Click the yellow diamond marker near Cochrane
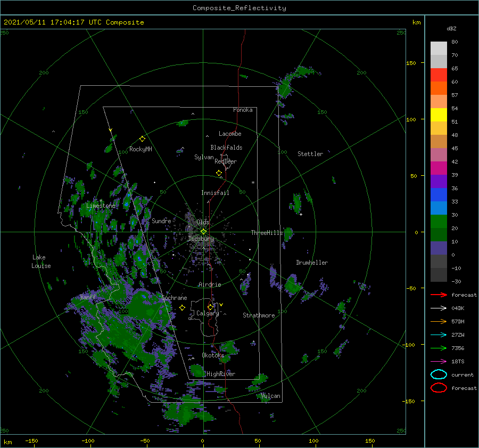The height and width of the screenshot is (448, 479). point(182,308)
